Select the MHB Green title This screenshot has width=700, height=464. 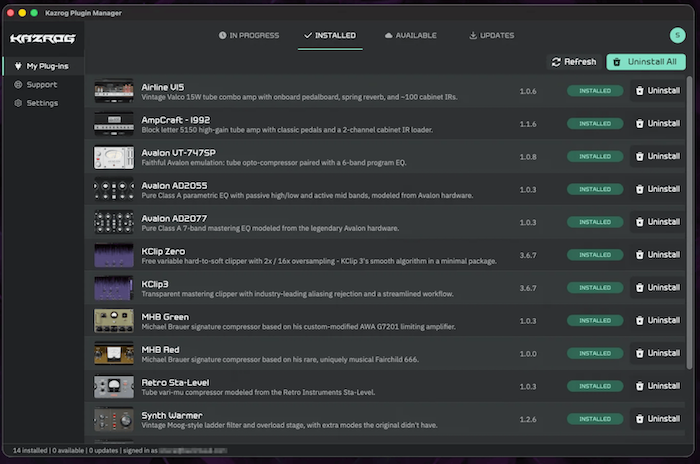(x=165, y=317)
